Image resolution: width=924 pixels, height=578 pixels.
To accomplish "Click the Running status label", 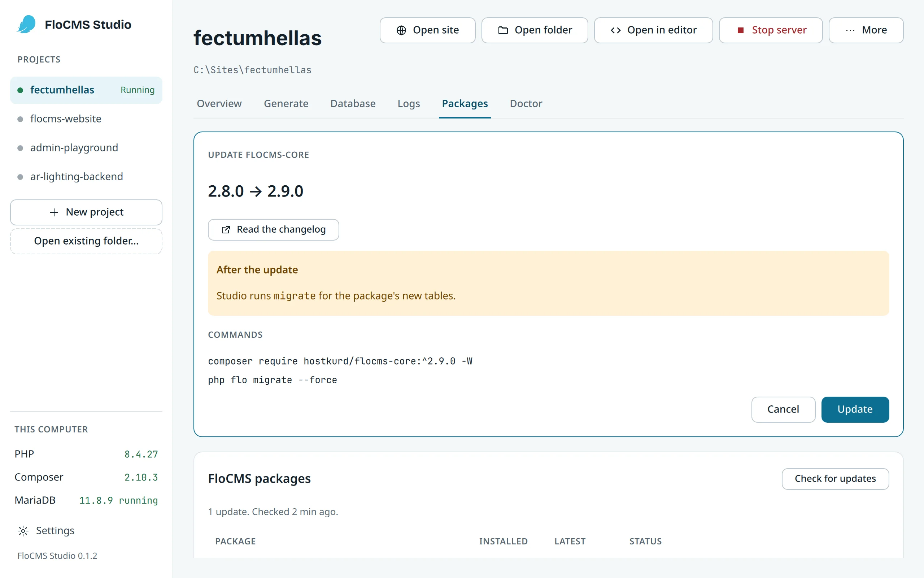I will [x=138, y=90].
